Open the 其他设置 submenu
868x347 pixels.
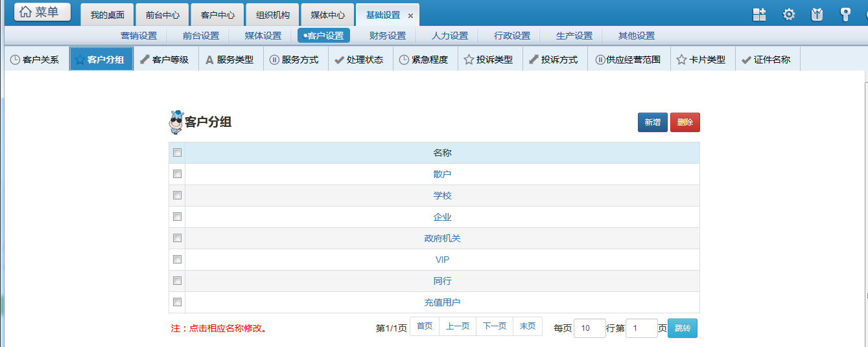[637, 36]
